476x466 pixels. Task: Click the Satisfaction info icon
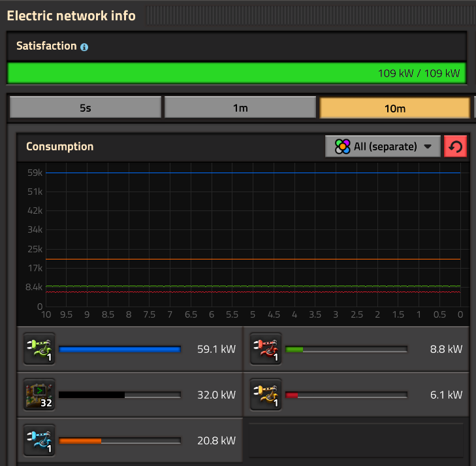pos(84,47)
